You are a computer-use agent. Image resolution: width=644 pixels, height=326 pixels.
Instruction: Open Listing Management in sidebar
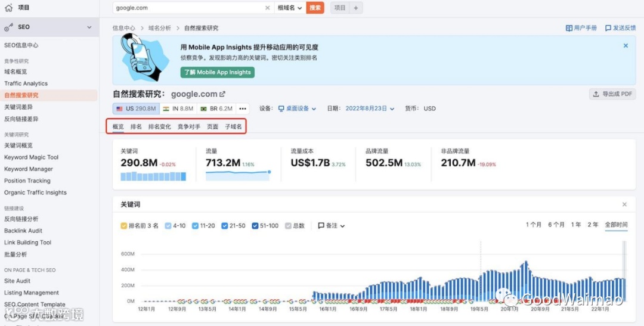pos(32,293)
